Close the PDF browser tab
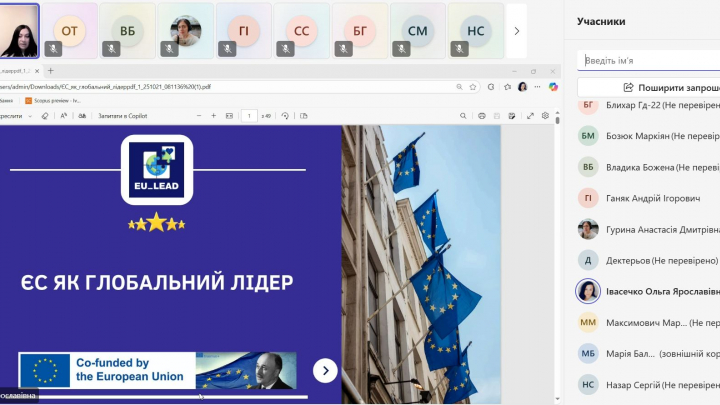This screenshot has width=720, height=405. (37, 71)
